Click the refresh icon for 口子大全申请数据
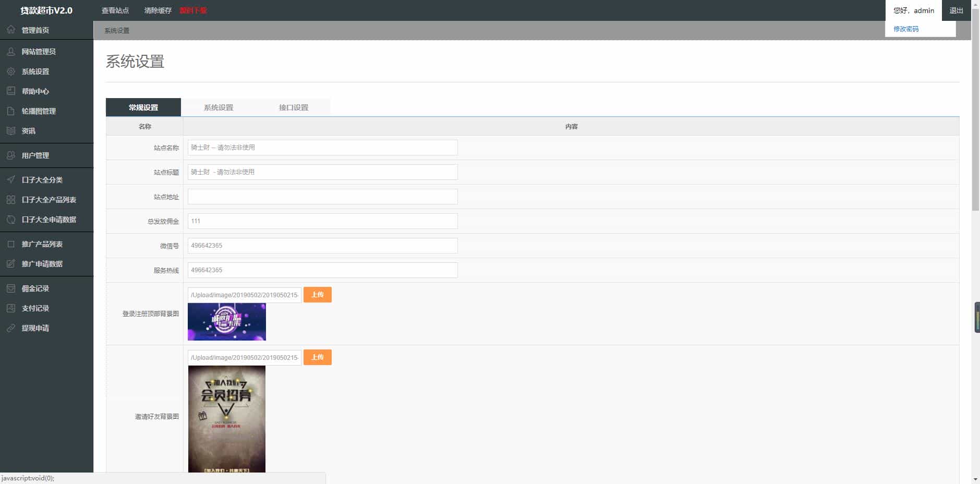The image size is (980, 484). click(x=11, y=220)
